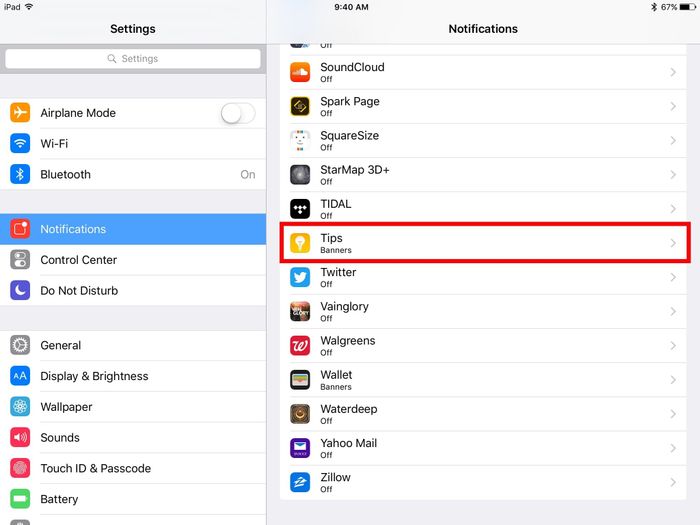The height and width of the screenshot is (525, 700).
Task: Tap the Tips lightbulb icon
Action: pyautogui.click(x=300, y=243)
